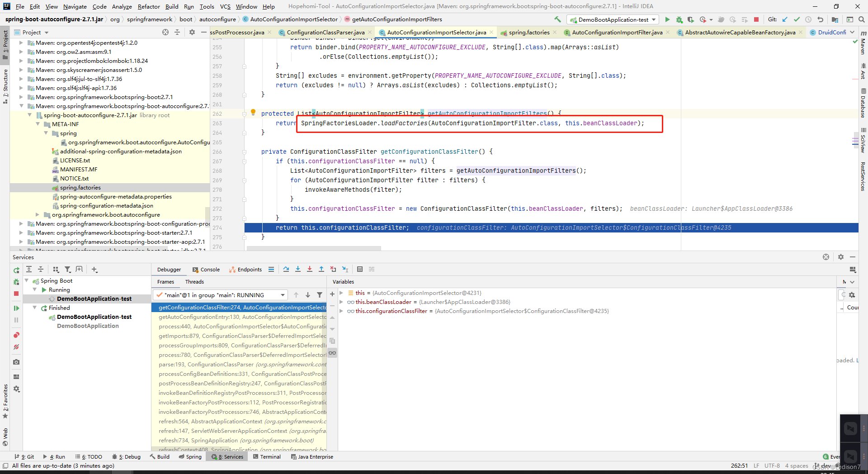
Task: Stop the running service with red square
Action: click(16, 294)
